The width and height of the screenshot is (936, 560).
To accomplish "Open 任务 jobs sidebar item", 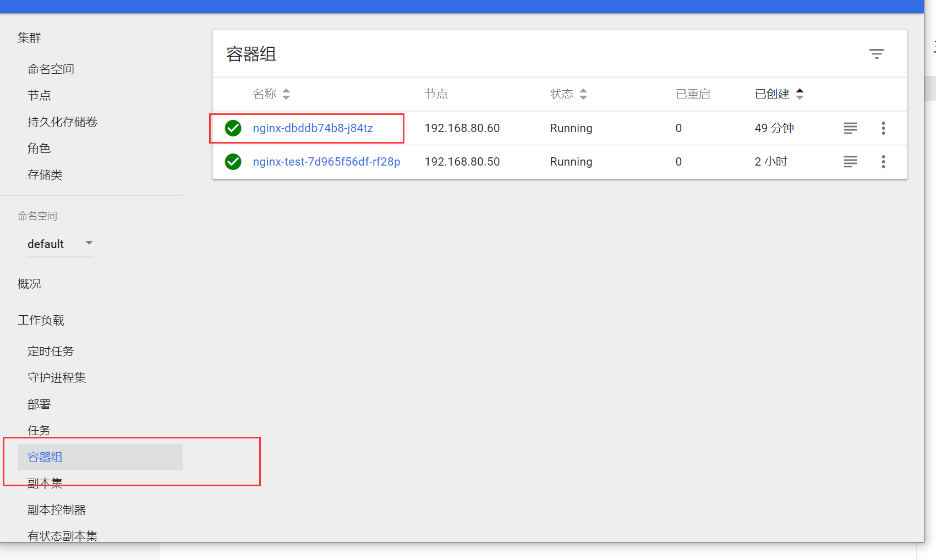I will point(39,431).
